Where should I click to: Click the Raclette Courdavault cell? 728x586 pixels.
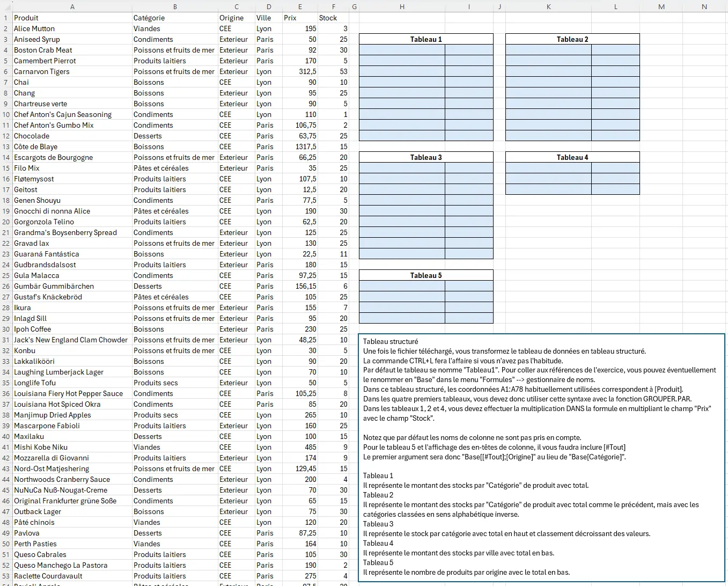(72, 576)
